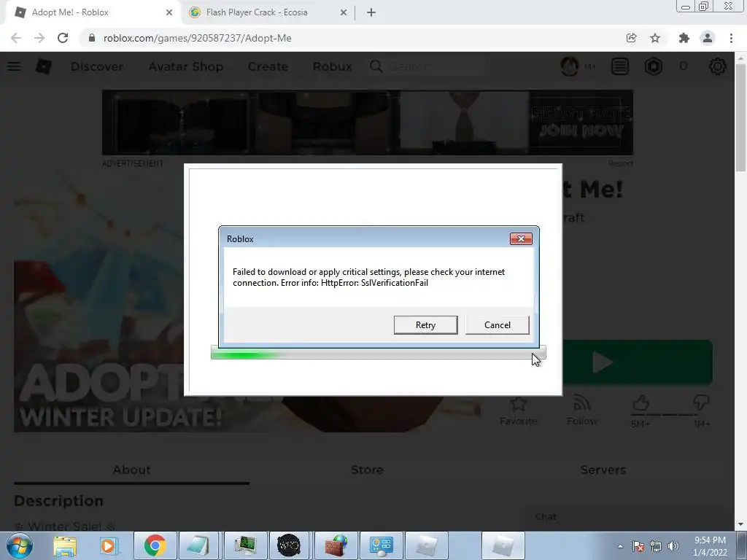Open a new browser tab

point(371,12)
